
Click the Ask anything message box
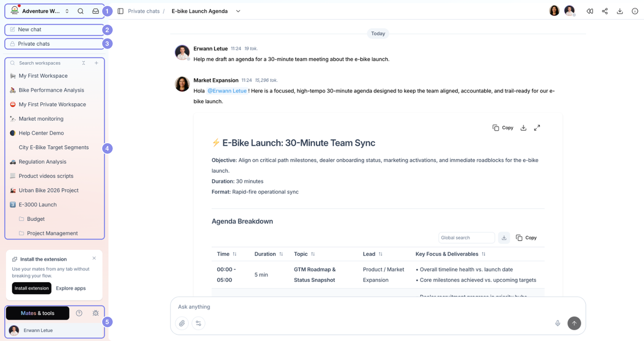(x=378, y=307)
